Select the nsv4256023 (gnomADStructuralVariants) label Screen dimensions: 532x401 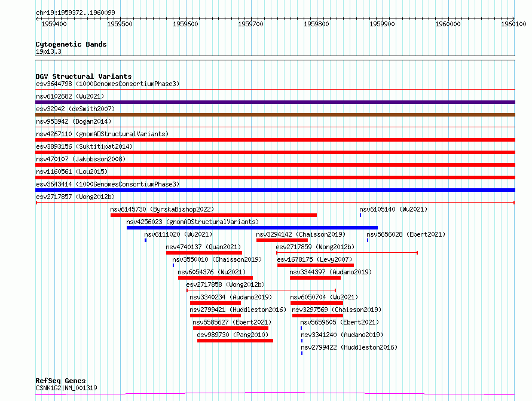192,222
